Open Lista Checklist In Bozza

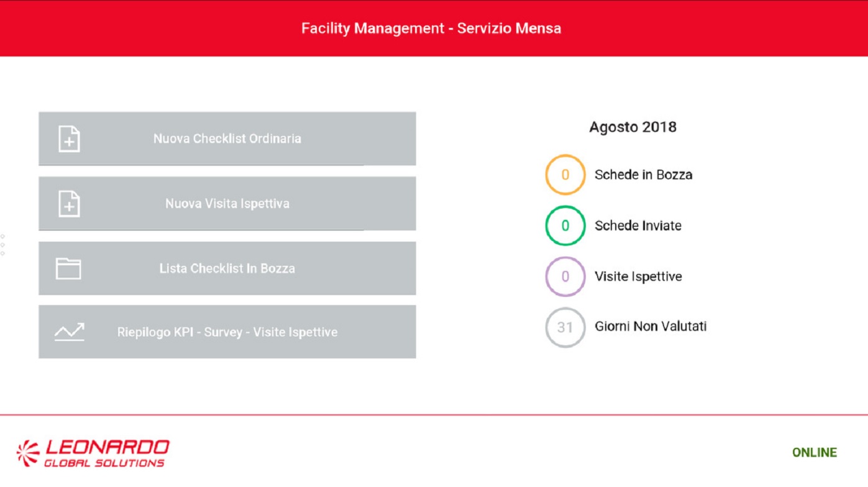point(227,268)
